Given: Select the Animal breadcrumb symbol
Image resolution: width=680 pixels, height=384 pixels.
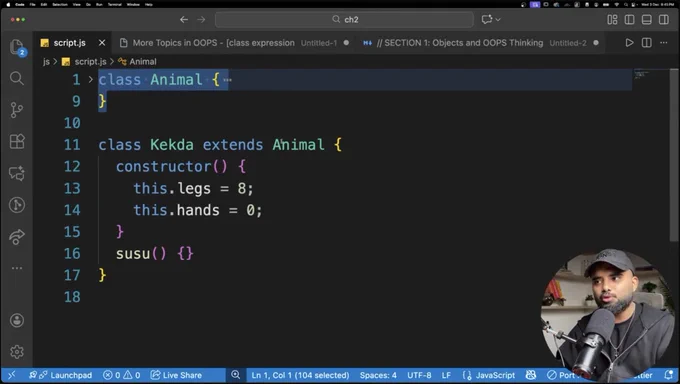Looking at the screenshot, I should (143, 62).
